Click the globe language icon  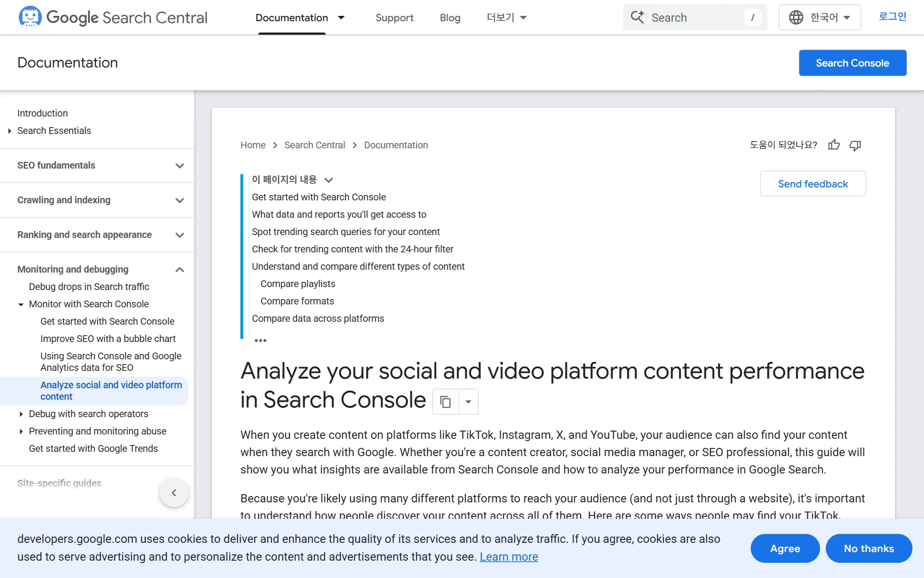point(796,17)
